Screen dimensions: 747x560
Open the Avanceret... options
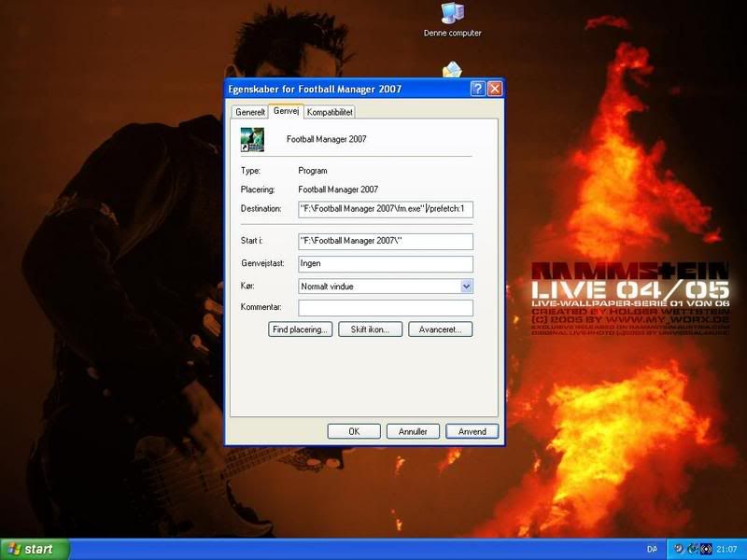(440, 329)
